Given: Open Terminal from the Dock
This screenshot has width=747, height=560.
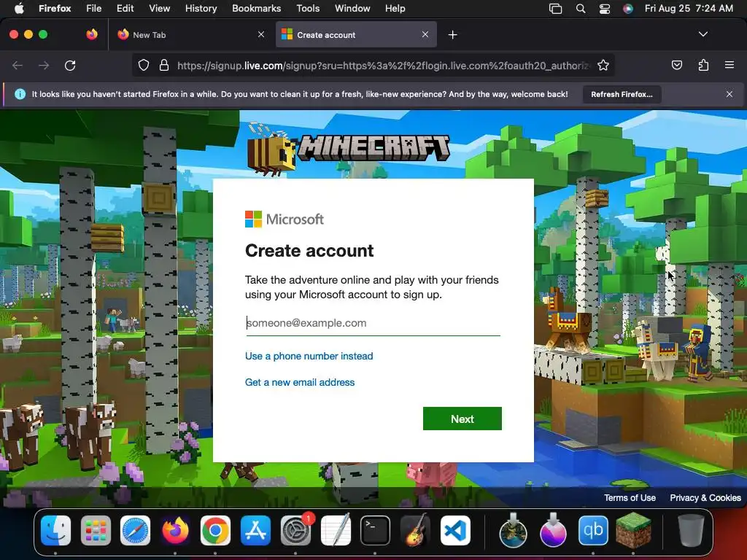Looking at the screenshot, I should pos(376,530).
